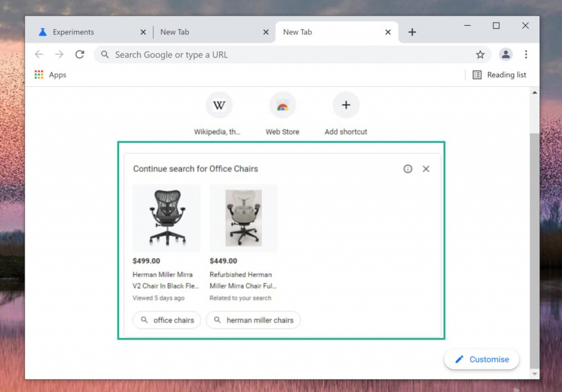This screenshot has height=392, width=562.
Task: Open the $449.00 refurbished chair image
Action: 243,218
